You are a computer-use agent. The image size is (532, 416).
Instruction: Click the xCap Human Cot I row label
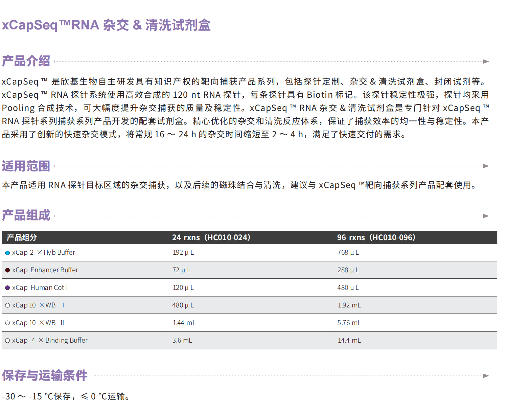pos(40,288)
